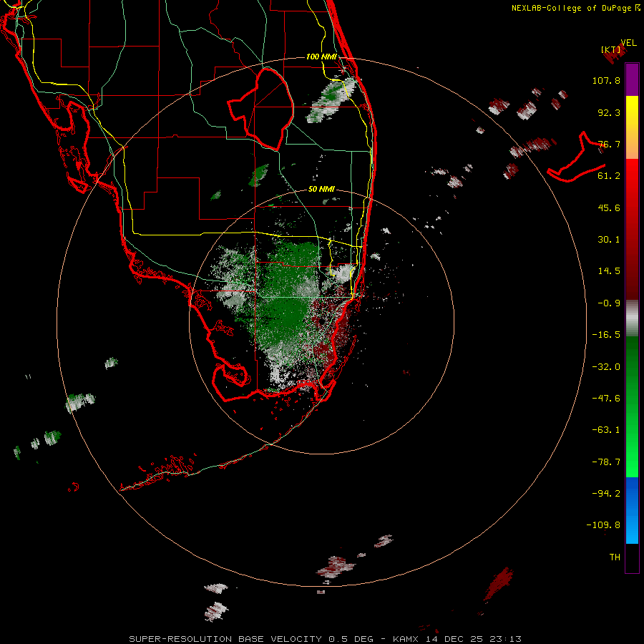The image size is (644, 644).
Task: Click the 76.7 velocity scale value
Action: (609, 144)
